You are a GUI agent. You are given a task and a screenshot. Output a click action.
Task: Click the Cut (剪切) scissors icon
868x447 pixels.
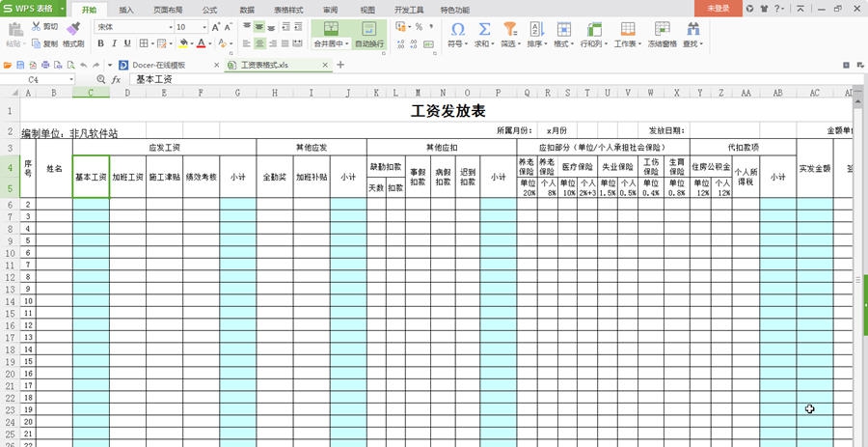[x=36, y=26]
